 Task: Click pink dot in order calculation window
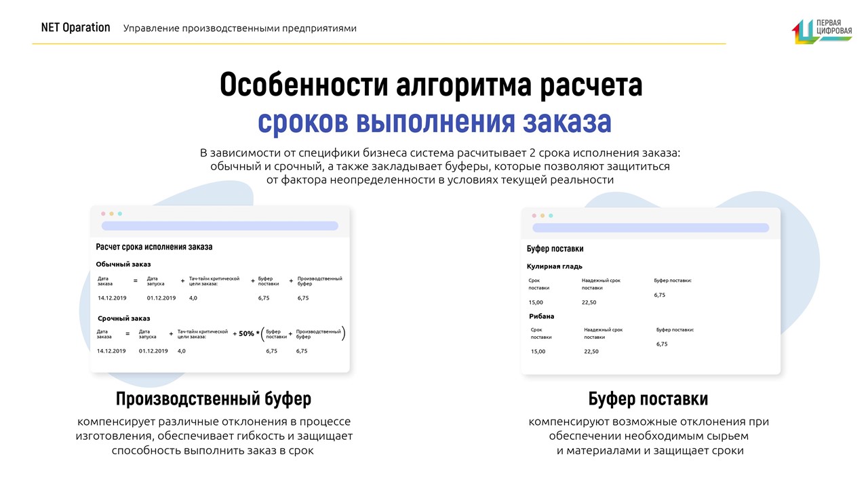point(104,213)
